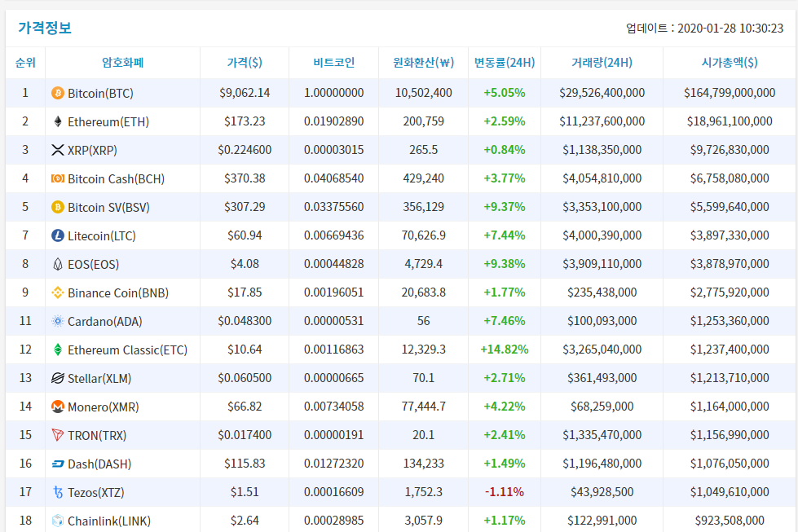This screenshot has width=798, height=532.
Task: Open the XRP(XRP) name
Action: coord(92,150)
